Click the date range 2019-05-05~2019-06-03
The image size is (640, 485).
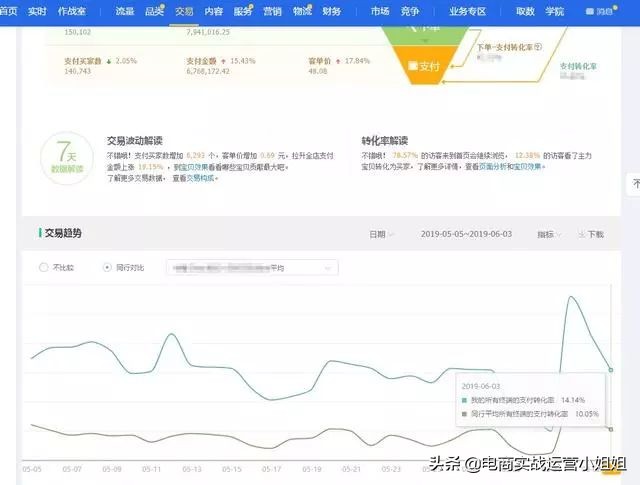click(466, 234)
